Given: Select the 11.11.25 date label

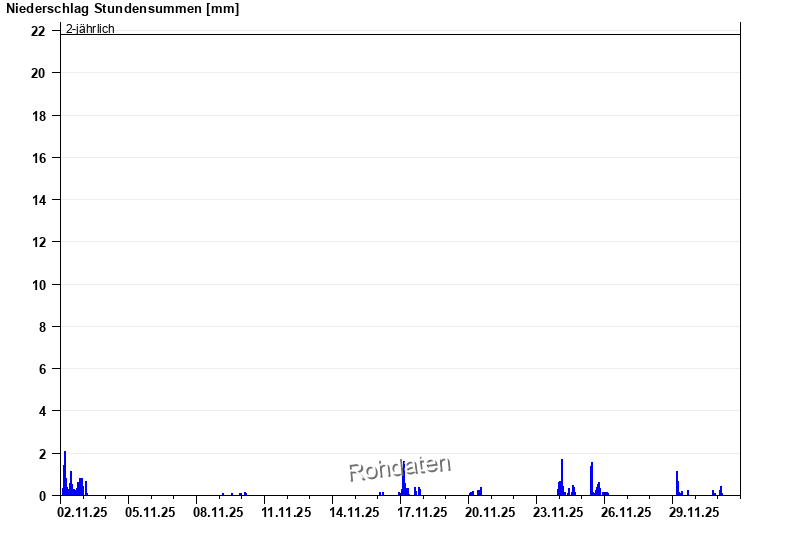Looking at the screenshot, I should coord(286,512).
